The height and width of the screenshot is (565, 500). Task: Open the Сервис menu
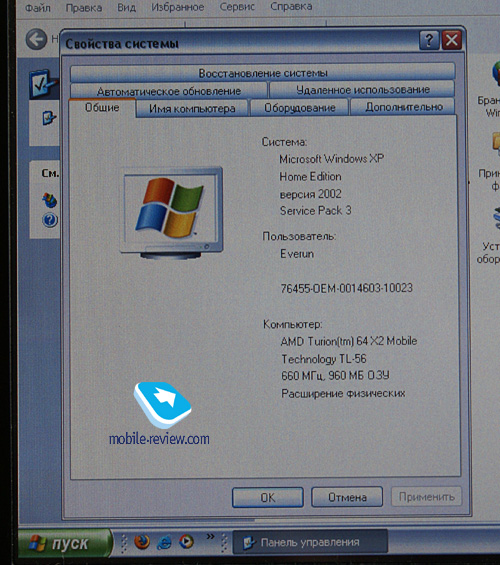tap(237, 6)
